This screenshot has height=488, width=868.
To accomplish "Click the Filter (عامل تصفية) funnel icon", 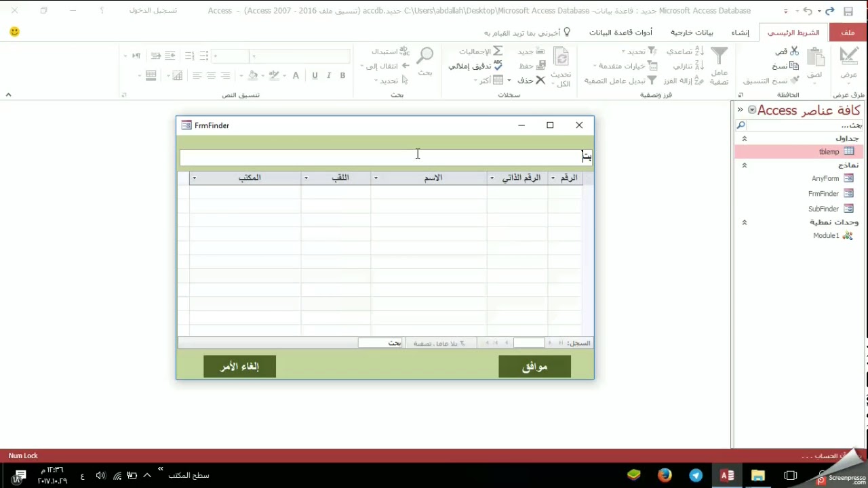I will coord(719,56).
